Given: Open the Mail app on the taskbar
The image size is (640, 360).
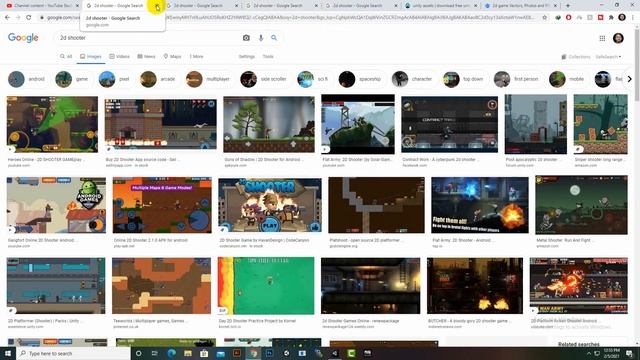Looking at the screenshot, I should [x=220, y=353].
